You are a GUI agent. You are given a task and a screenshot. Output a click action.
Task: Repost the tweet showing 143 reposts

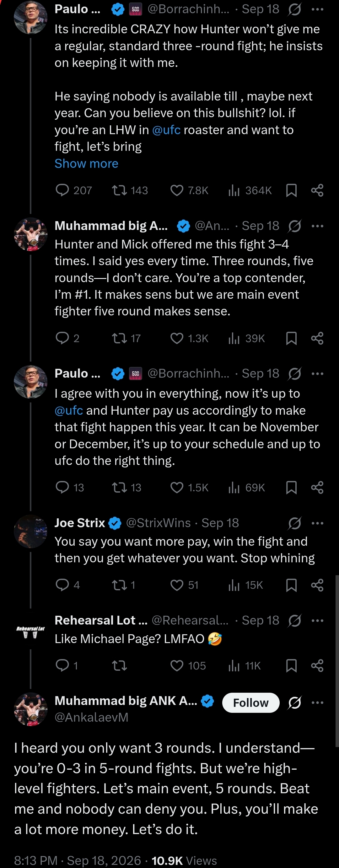point(119,190)
